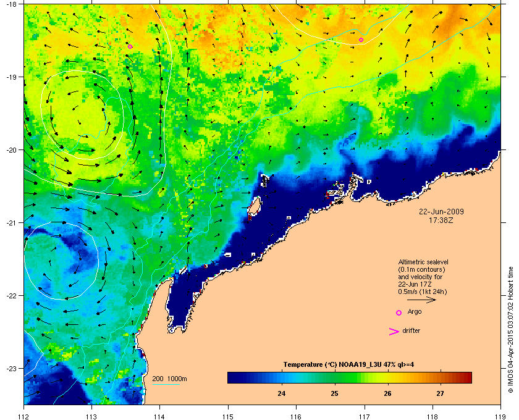Click the longitude label 117
519x420 pixels.
click(x=364, y=416)
